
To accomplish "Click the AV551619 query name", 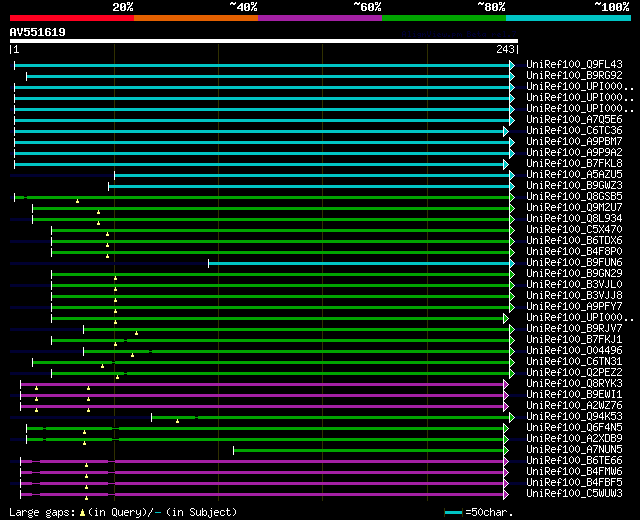I will 38,32.
